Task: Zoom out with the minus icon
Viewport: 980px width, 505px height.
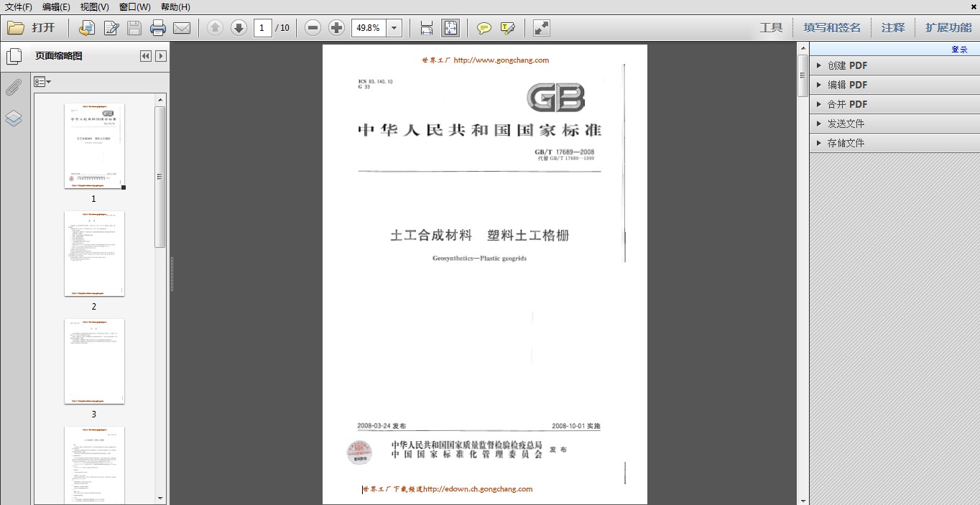Action: (313, 28)
